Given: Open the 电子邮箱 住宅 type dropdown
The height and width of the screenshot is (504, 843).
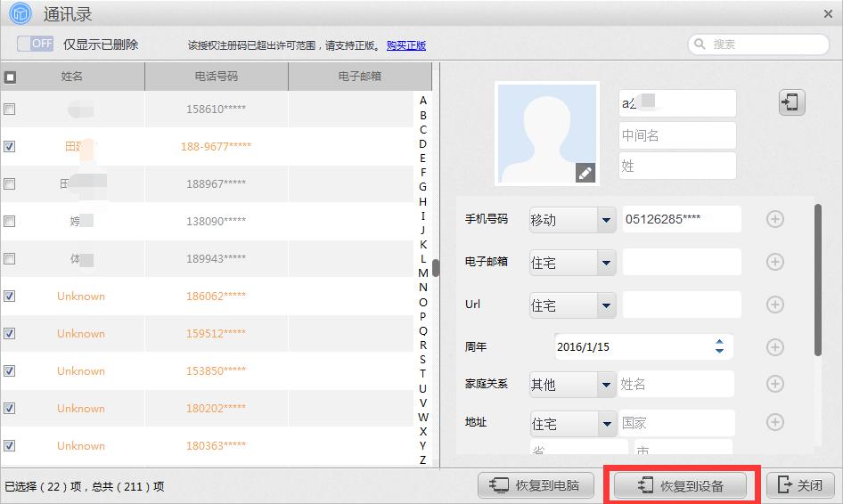Looking at the screenshot, I should click(x=606, y=263).
